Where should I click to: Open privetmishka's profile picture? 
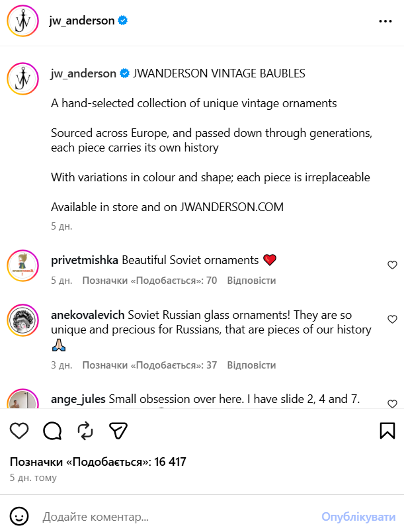point(21,266)
